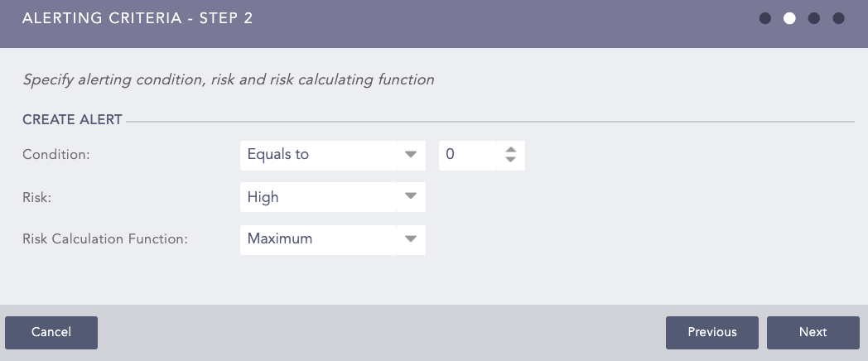Open the 'Equals to' condition combo box
Viewport: 868px width, 361px height.
(x=319, y=155)
